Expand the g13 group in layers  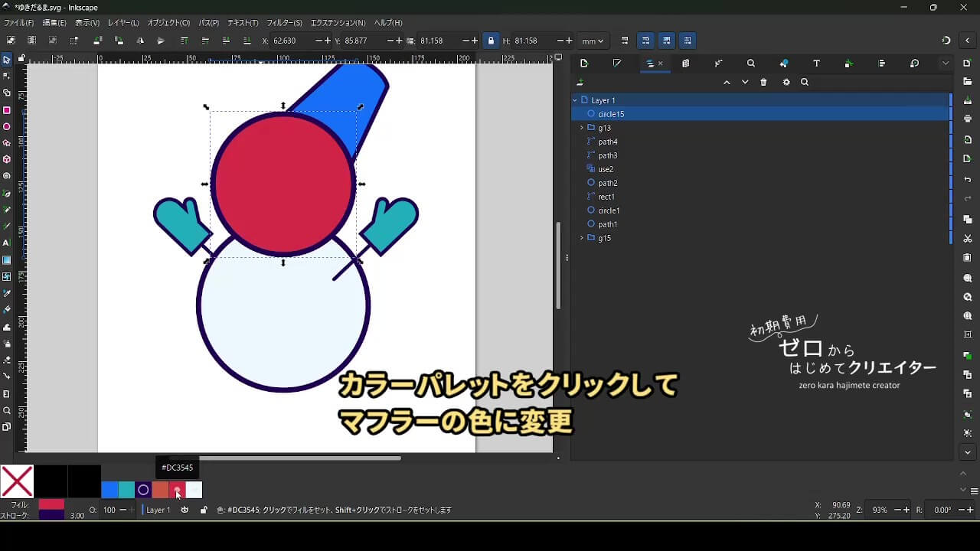coord(582,128)
